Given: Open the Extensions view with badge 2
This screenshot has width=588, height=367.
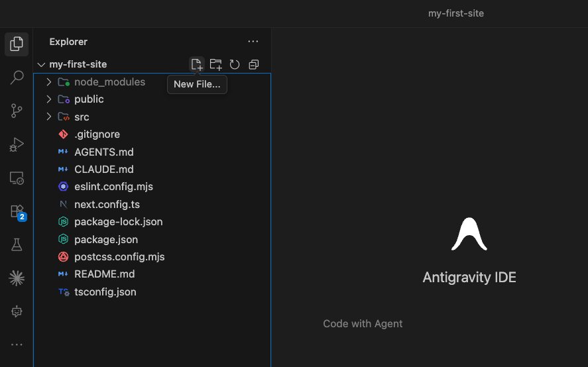Looking at the screenshot, I should point(17,212).
